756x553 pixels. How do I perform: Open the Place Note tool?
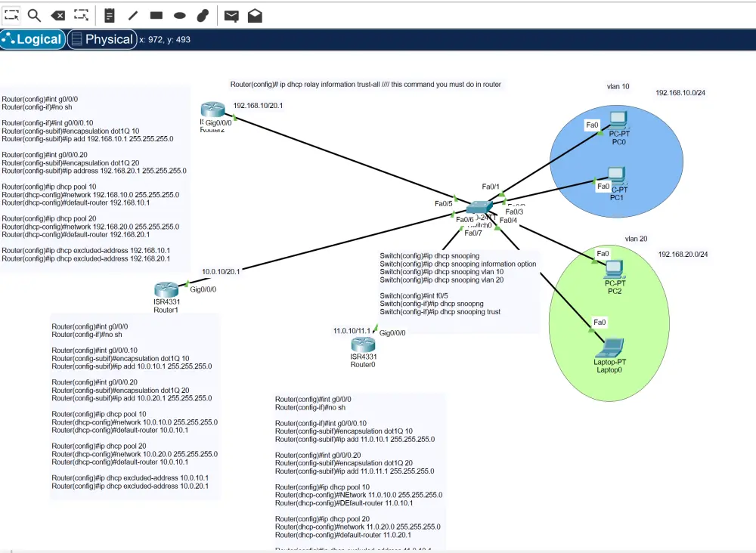tap(110, 16)
